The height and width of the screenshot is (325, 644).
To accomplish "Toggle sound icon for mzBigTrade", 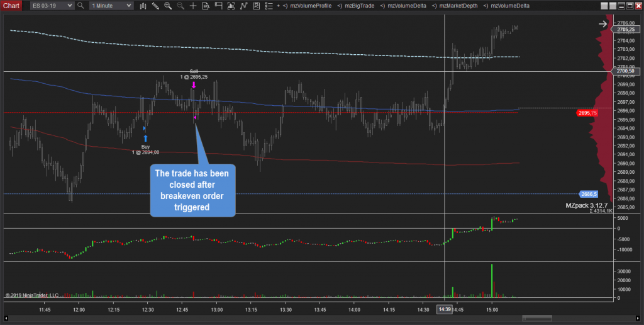I will pos(339,6).
